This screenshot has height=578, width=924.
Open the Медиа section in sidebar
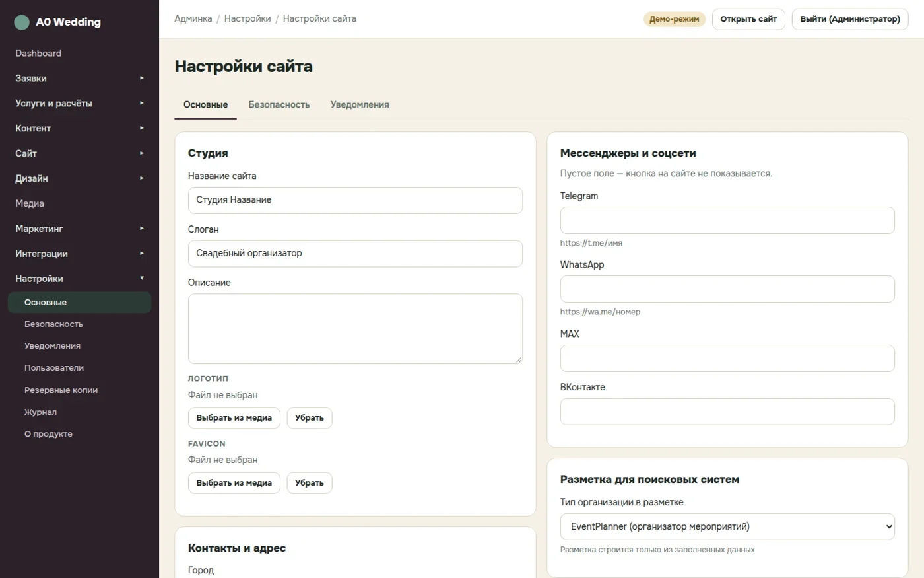tap(79, 203)
